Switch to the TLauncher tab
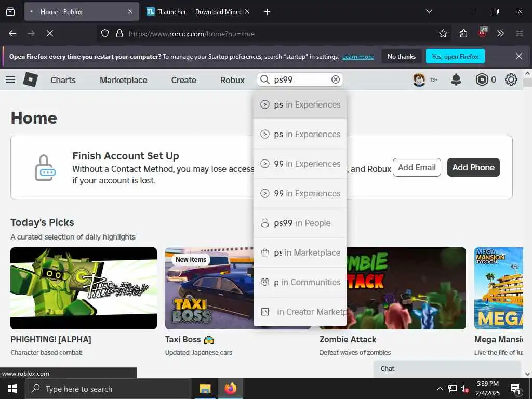 pyautogui.click(x=198, y=11)
